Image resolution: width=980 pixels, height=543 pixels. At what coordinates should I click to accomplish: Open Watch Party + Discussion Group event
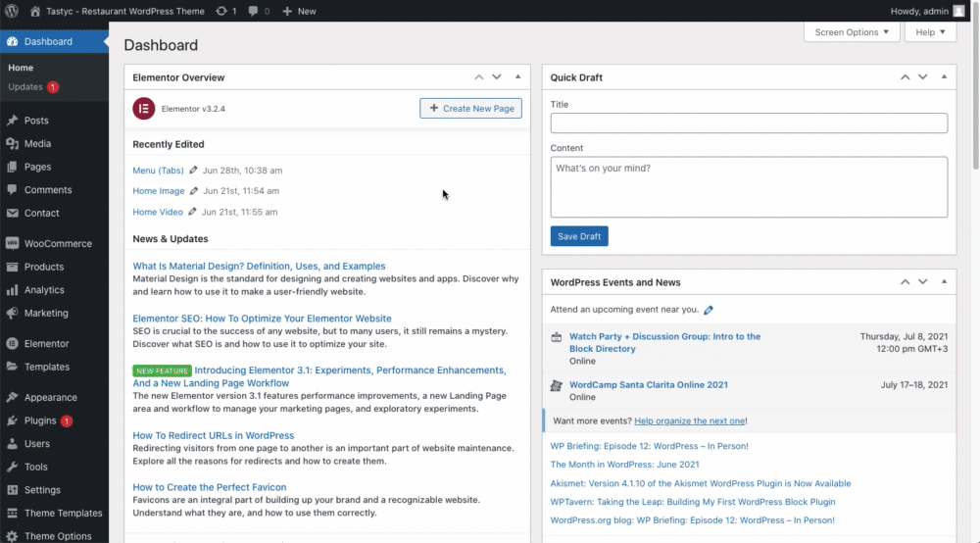coord(665,342)
